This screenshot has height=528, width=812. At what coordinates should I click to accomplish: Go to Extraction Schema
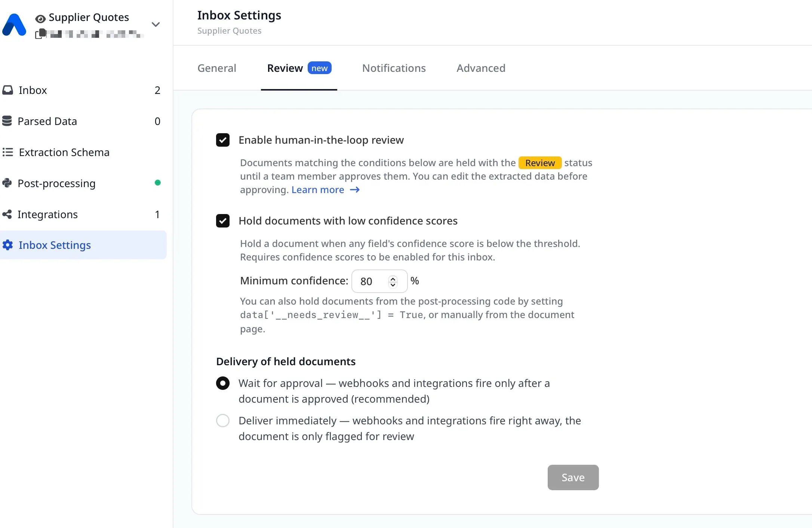(83, 152)
